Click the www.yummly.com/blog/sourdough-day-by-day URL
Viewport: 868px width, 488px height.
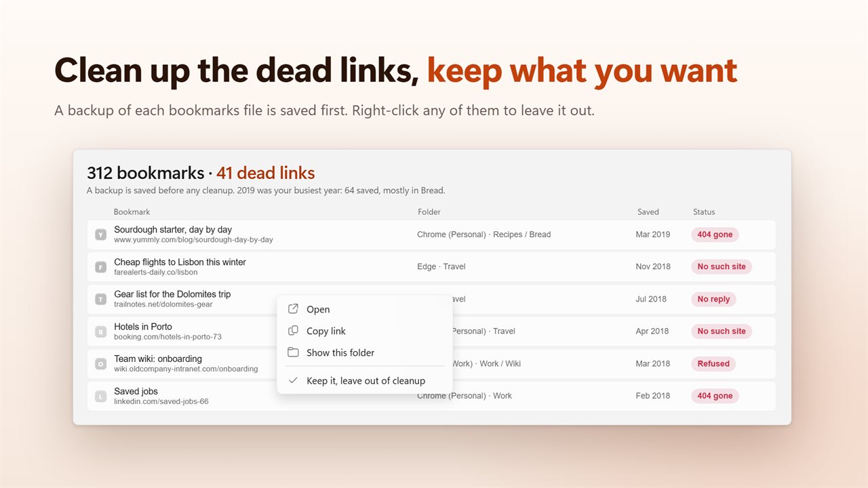coord(193,240)
